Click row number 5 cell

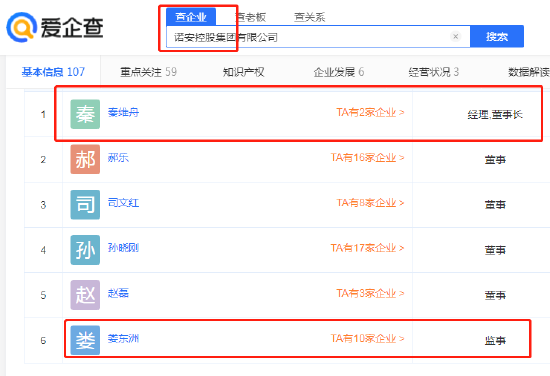pos(43,295)
